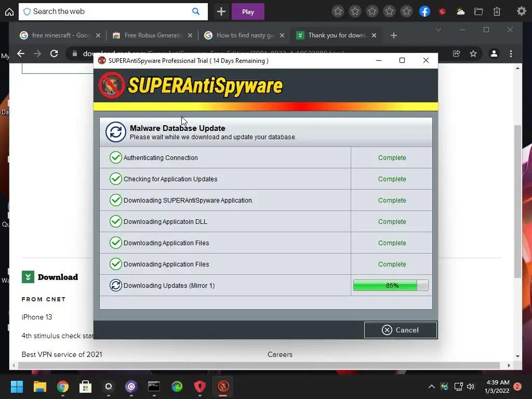Click the trash can icon in top bar
Viewport: 532px width, 399px height.
[x=497, y=11]
